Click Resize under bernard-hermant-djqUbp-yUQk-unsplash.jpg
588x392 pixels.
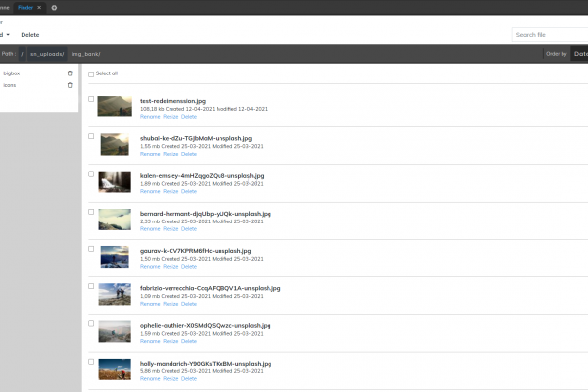(171, 228)
